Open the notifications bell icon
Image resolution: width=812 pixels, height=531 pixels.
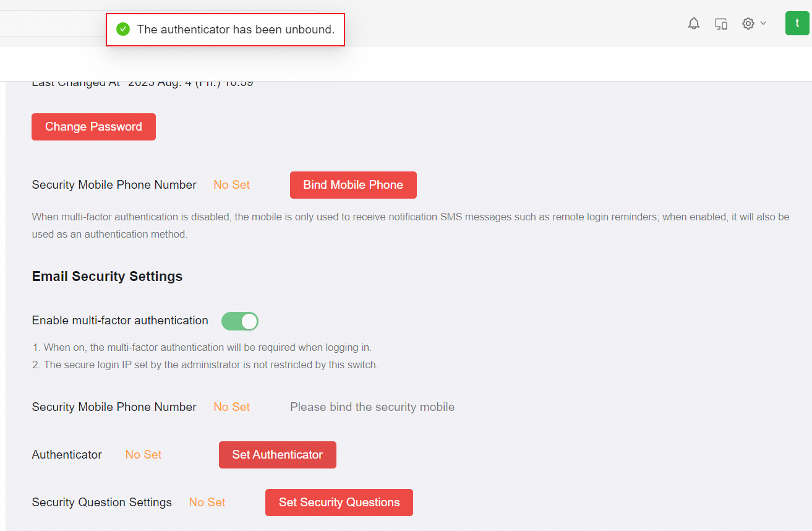coord(694,24)
